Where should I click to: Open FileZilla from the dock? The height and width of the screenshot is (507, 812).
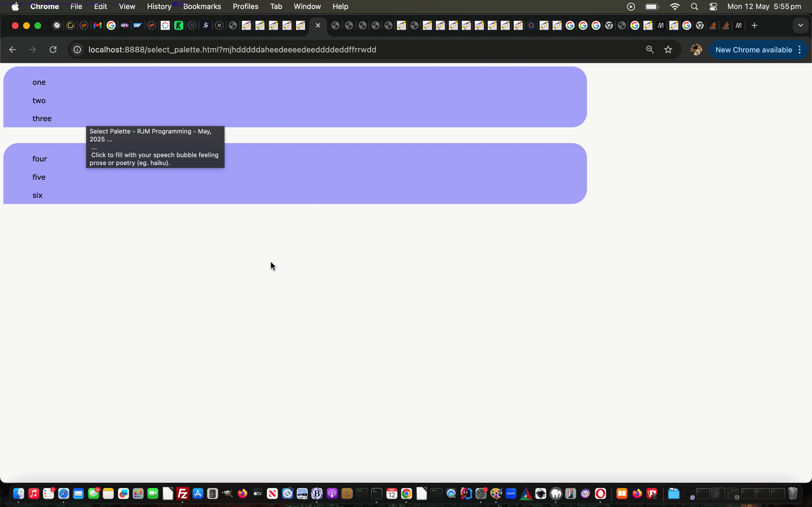pyautogui.click(x=182, y=493)
